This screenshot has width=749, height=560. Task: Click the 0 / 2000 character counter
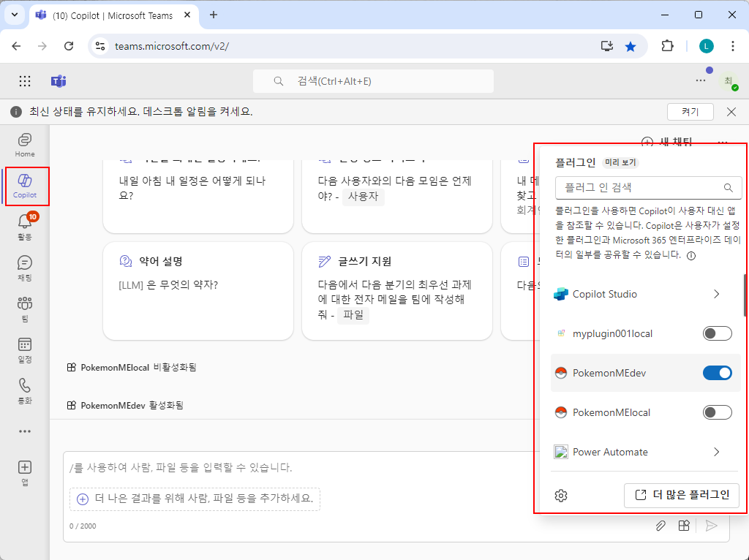[83, 526]
